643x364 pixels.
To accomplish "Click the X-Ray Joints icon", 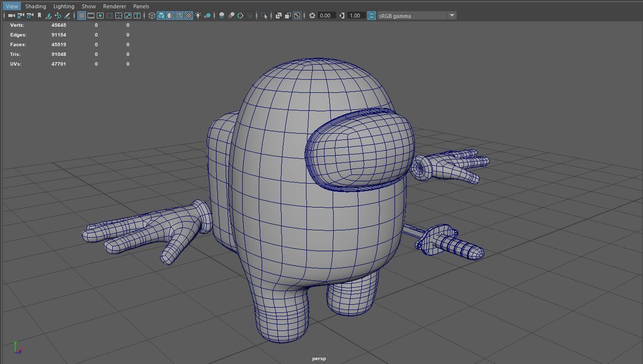I will tap(297, 16).
